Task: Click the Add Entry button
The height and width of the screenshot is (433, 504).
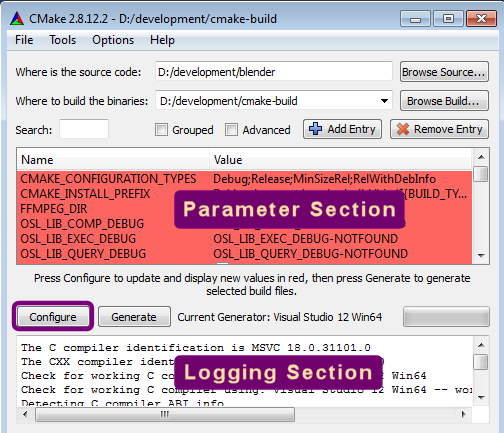Action: tap(342, 129)
